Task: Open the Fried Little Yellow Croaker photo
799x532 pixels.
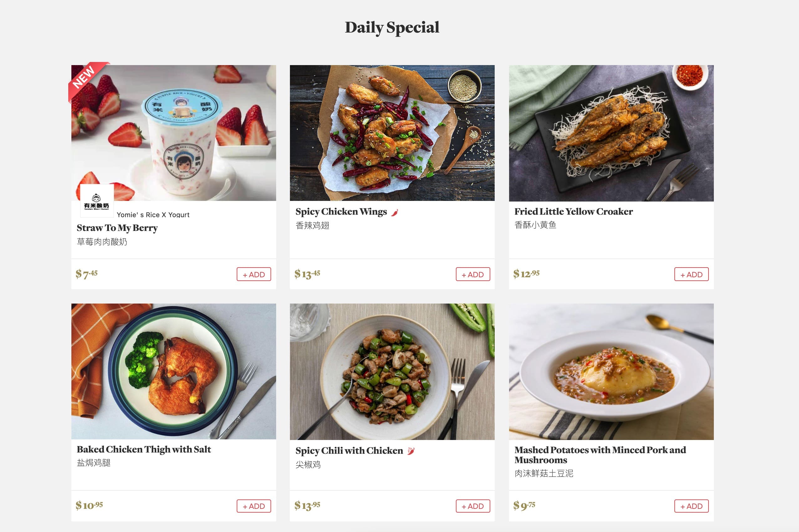Action: [611, 133]
